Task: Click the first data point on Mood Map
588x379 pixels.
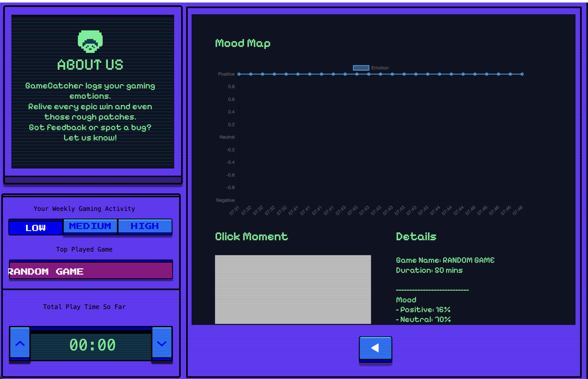Action: (239, 74)
